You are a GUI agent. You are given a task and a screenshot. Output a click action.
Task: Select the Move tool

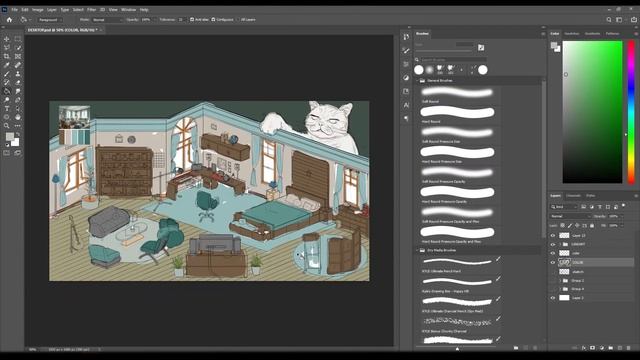[7, 39]
